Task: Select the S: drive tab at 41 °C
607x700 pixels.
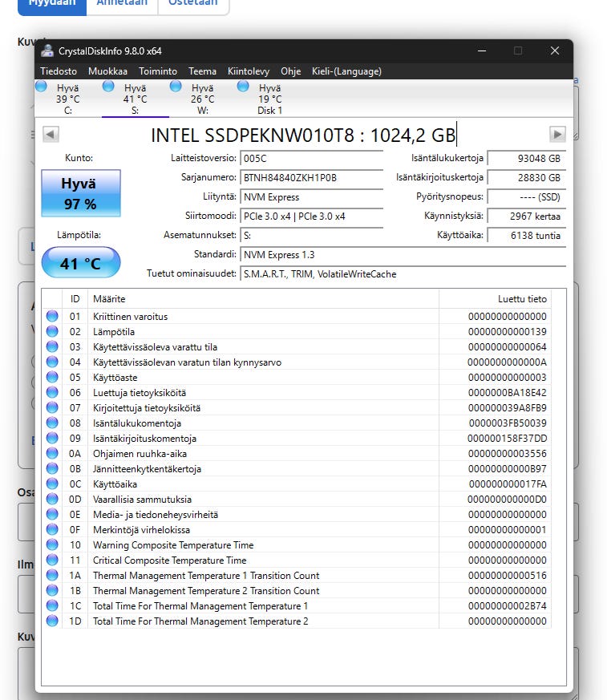Action: [x=136, y=99]
